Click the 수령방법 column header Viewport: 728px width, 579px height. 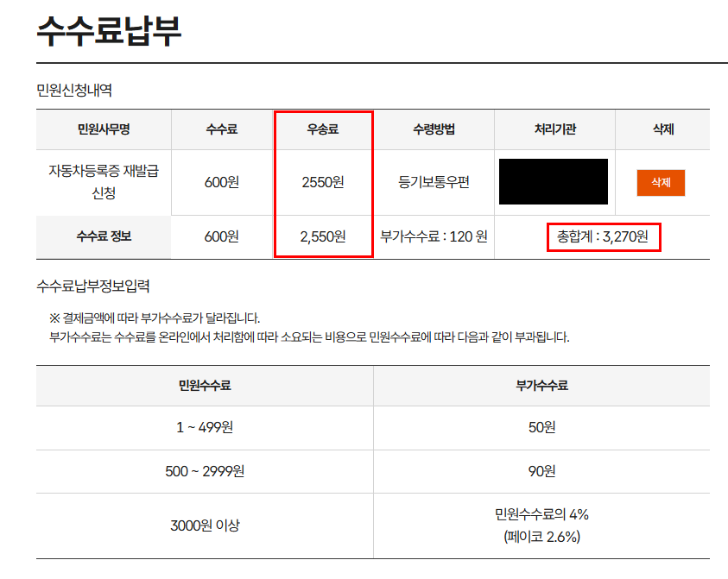click(433, 129)
